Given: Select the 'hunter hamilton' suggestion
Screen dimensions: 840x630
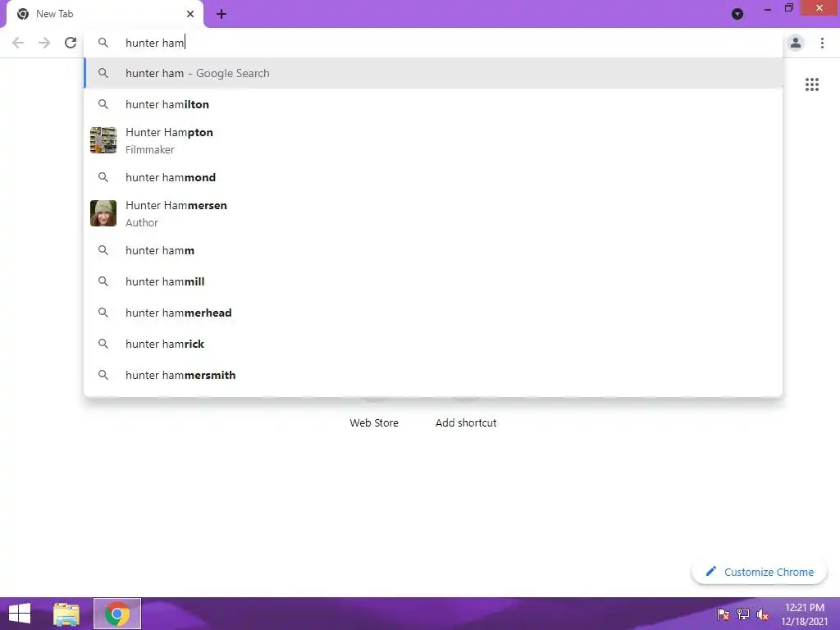Looking at the screenshot, I should [x=433, y=104].
